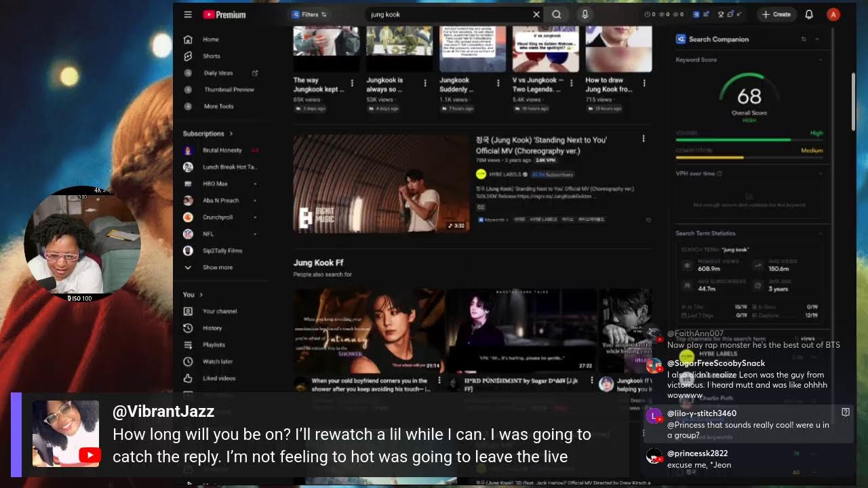
Task: Open the 'V vs Jungkook — Two Legends' thumbnail
Action: pyautogui.click(x=546, y=49)
